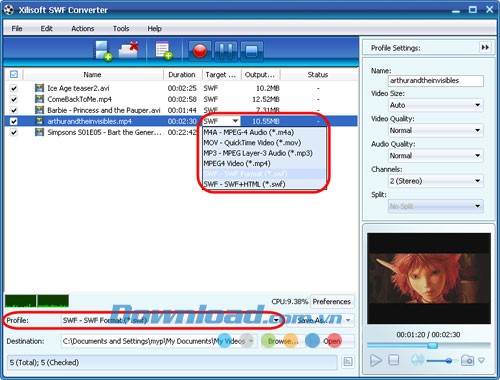Click file icon of Barbie - Princess and the Pauper.avi
This screenshot has height=380, width=500.
pos(39,110)
